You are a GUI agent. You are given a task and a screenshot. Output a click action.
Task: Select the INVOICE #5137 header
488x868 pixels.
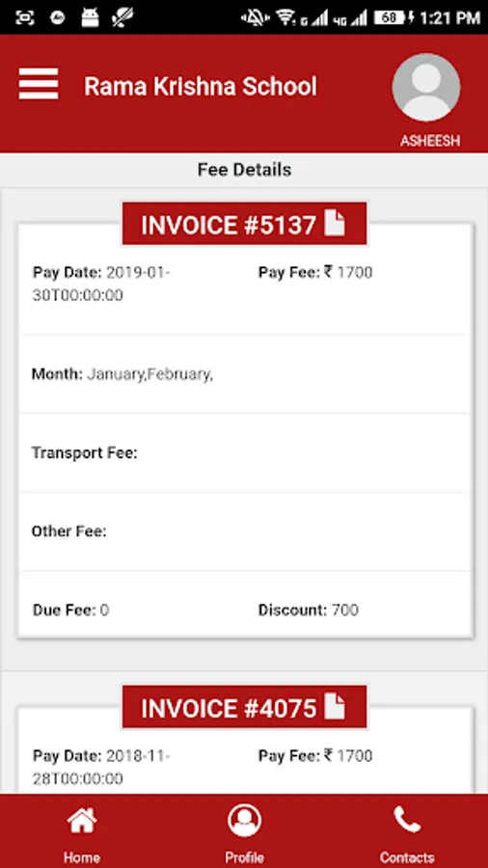[245, 224]
